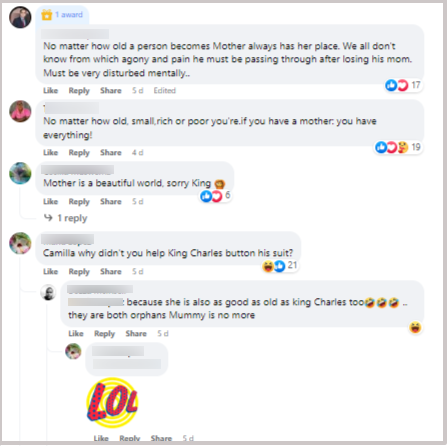447x446 pixels.
Task: Open reactions on the Camilla suit comment
Action: point(279,266)
